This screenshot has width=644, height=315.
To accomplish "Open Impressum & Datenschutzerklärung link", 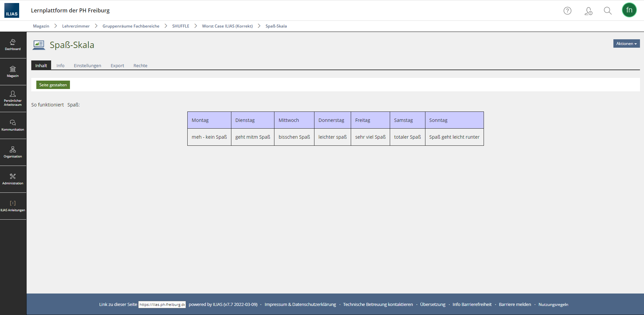I will [300, 305].
